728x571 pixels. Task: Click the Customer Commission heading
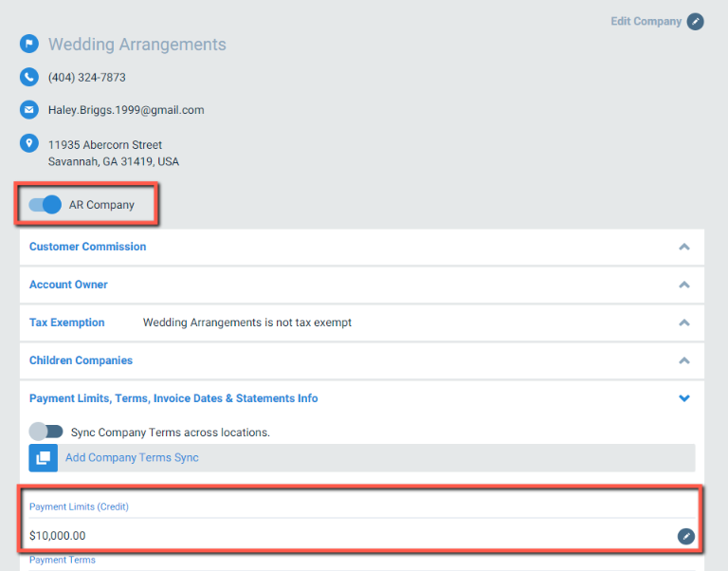click(88, 247)
